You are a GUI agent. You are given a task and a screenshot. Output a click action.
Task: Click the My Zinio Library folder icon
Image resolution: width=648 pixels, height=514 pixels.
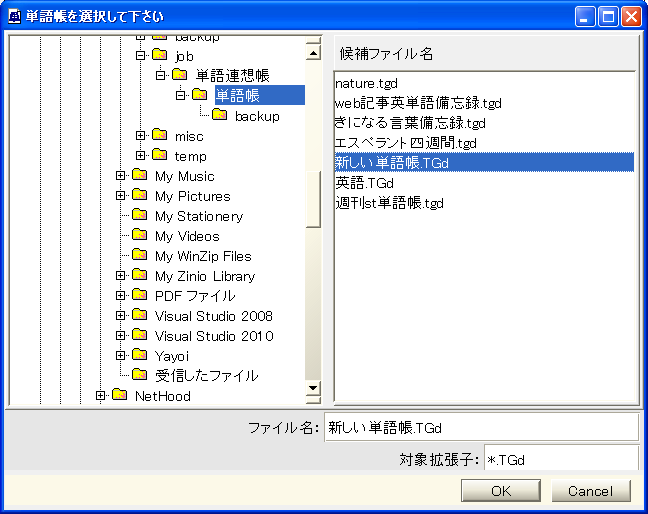tap(140, 274)
